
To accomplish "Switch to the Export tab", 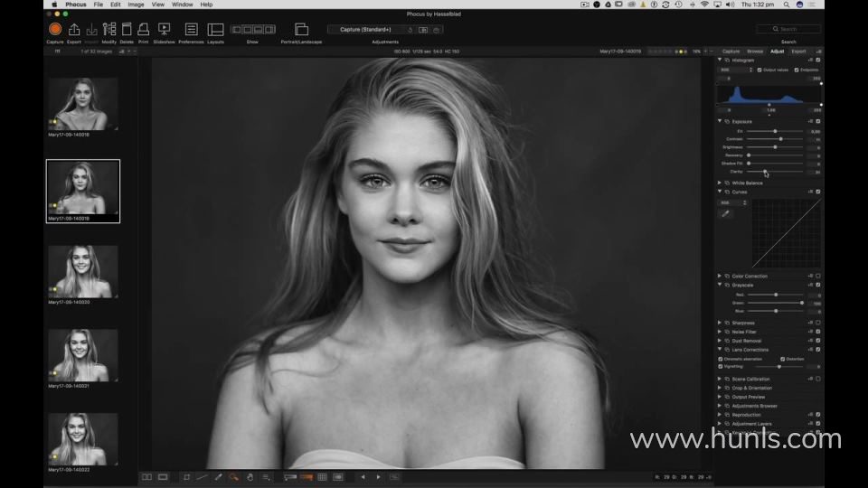I will (x=798, y=52).
